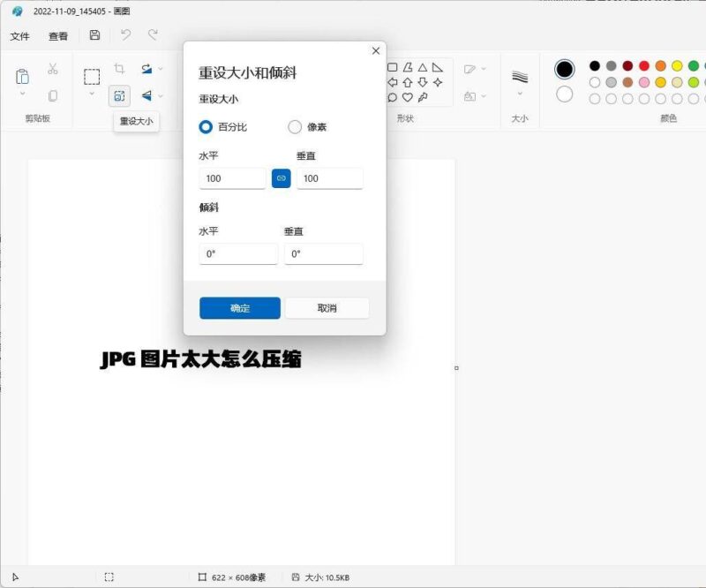Screen dimensions: 706x588
Task: Select the red color swatch
Action: click(x=643, y=65)
